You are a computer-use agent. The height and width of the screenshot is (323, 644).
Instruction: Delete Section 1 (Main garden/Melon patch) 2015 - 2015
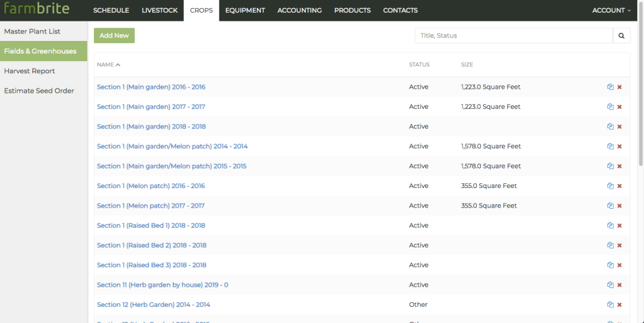(620, 166)
